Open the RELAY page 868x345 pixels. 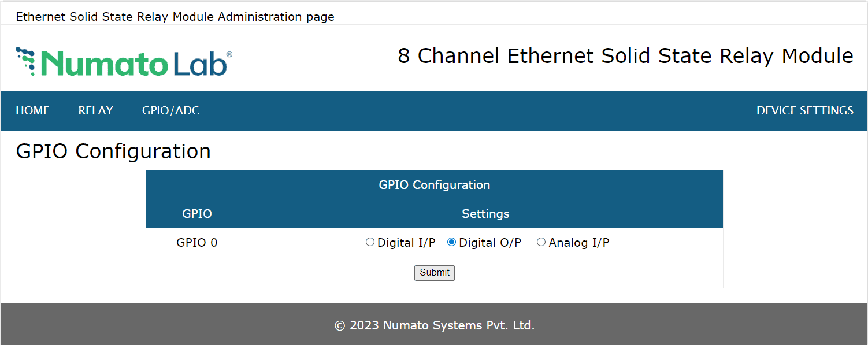tap(95, 110)
